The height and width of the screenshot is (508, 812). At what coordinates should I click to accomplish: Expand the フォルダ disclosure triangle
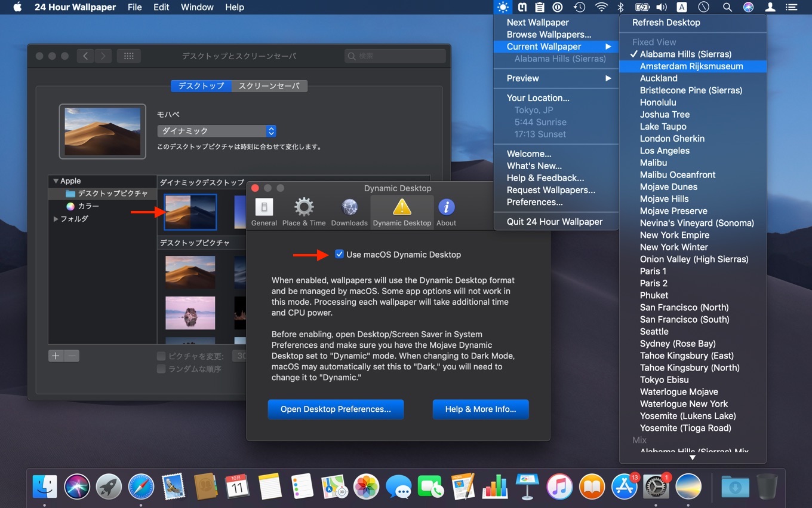56,219
